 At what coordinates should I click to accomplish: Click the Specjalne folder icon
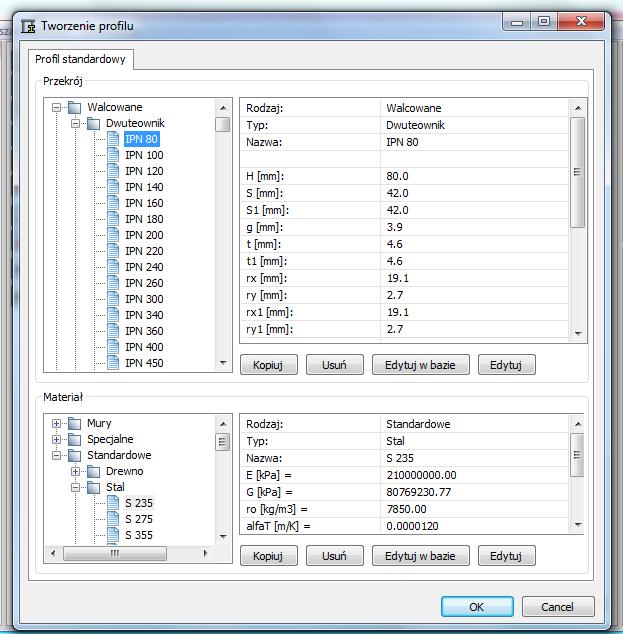(74, 439)
